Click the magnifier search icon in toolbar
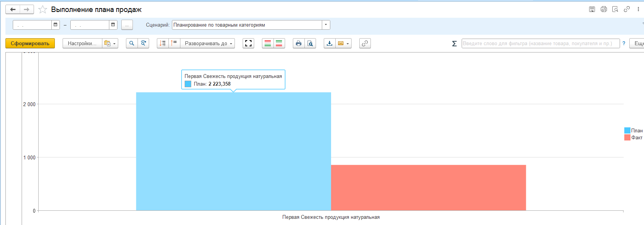 pos(132,43)
